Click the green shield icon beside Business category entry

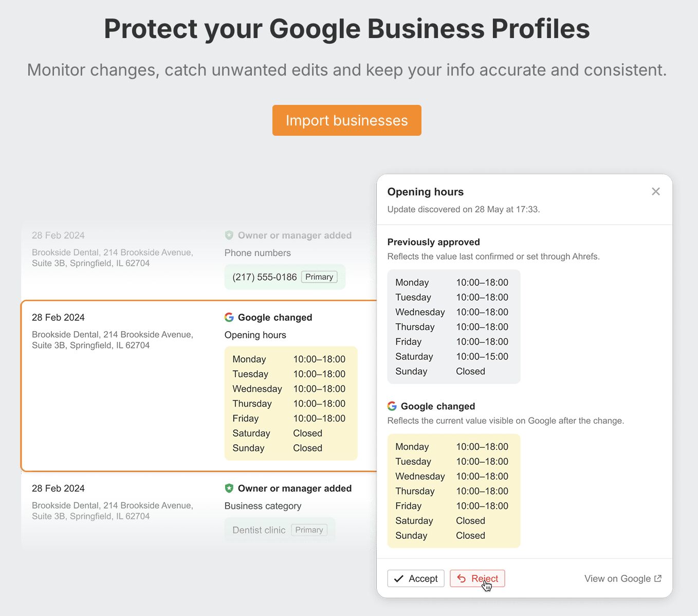point(229,488)
